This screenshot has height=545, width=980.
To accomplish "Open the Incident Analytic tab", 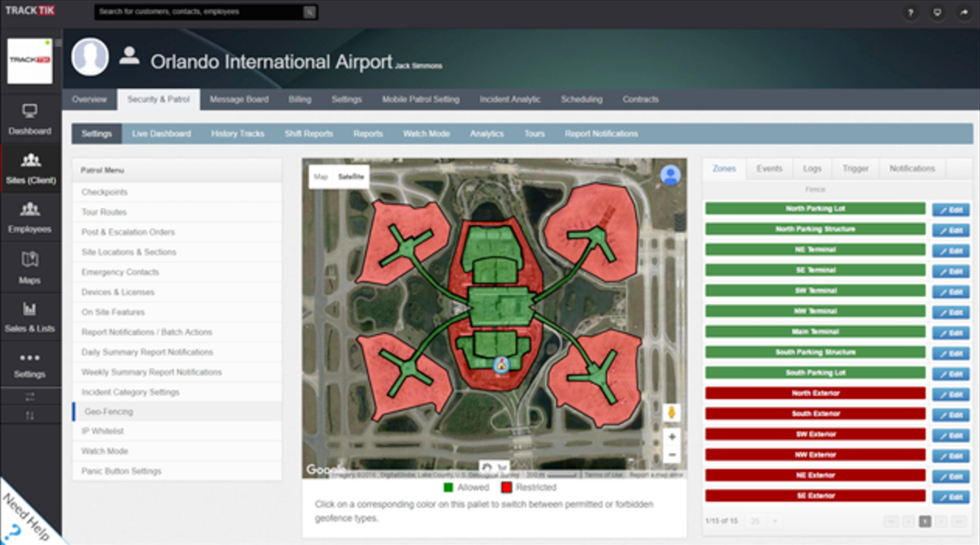I will (x=509, y=99).
